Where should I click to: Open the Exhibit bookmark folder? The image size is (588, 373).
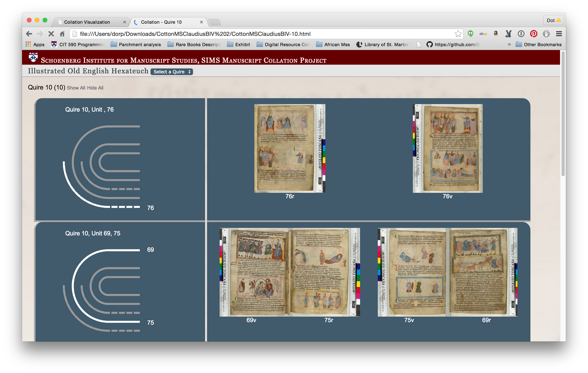click(x=239, y=44)
